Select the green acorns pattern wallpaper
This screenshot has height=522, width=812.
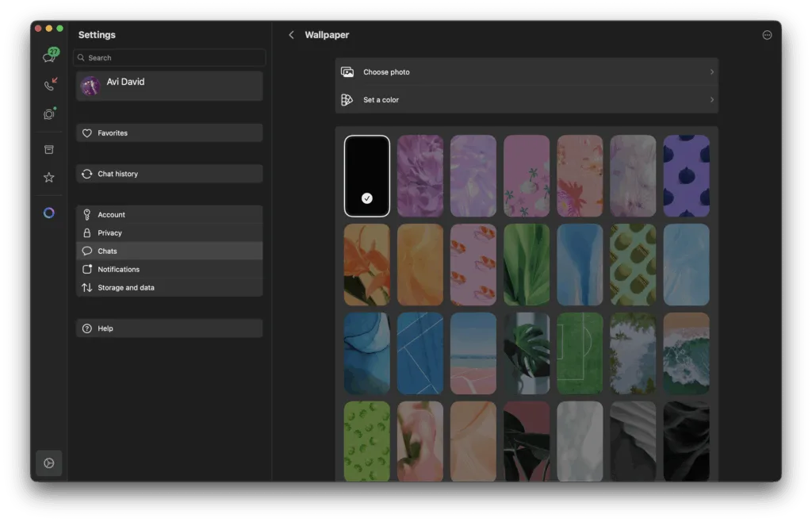[633, 265]
